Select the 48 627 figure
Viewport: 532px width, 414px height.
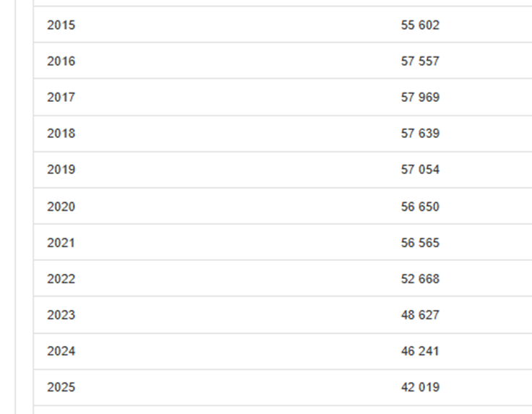(420, 315)
